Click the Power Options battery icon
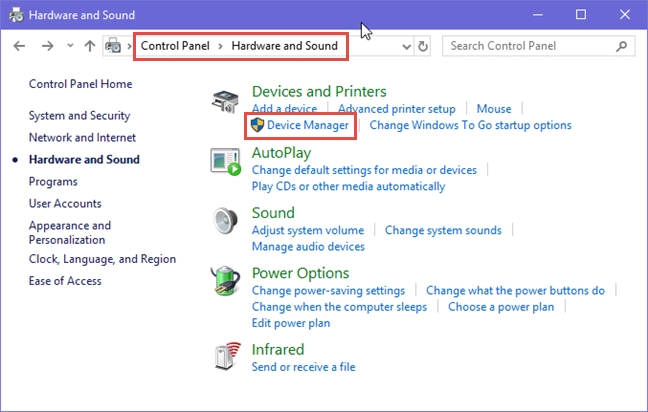 coord(225,281)
